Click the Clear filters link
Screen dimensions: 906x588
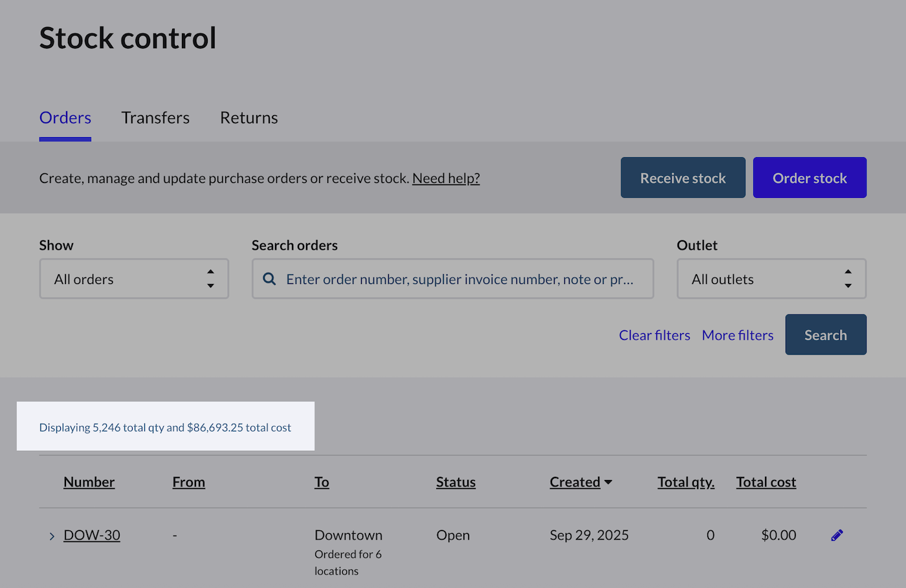click(654, 335)
